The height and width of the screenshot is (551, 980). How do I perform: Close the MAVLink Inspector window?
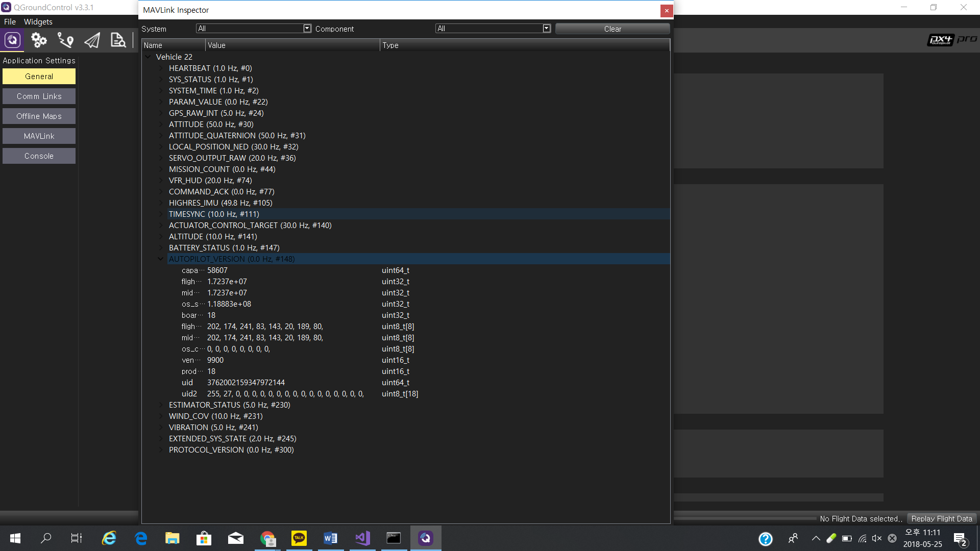(667, 11)
